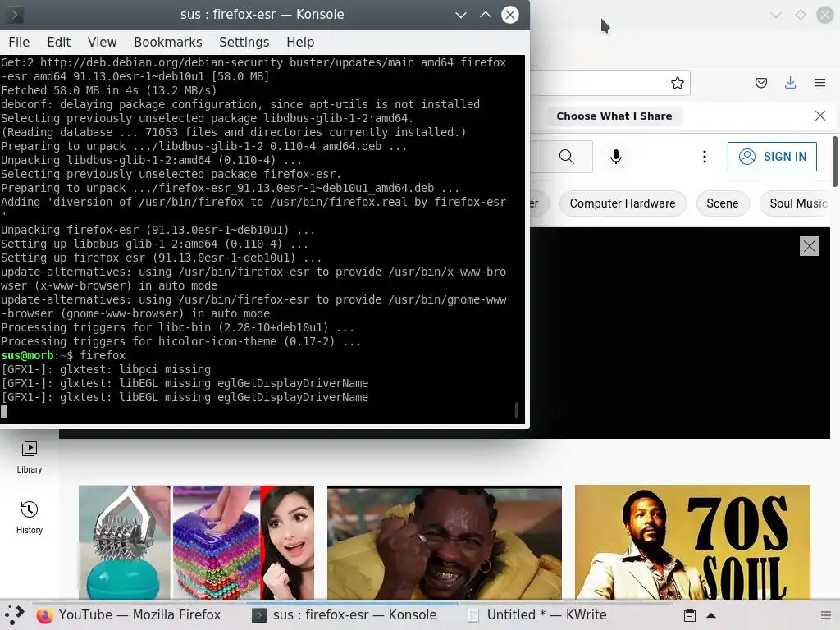Open YouTube Library in sidebar
This screenshot has height=630, width=840.
(x=30, y=458)
